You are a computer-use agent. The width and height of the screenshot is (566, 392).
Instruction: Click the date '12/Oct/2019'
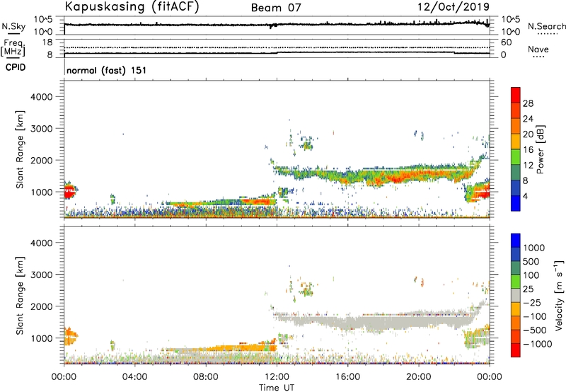point(454,7)
